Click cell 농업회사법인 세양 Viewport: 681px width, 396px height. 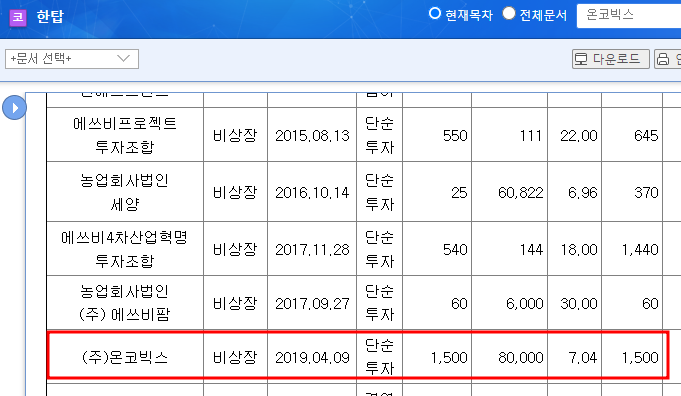125,191
